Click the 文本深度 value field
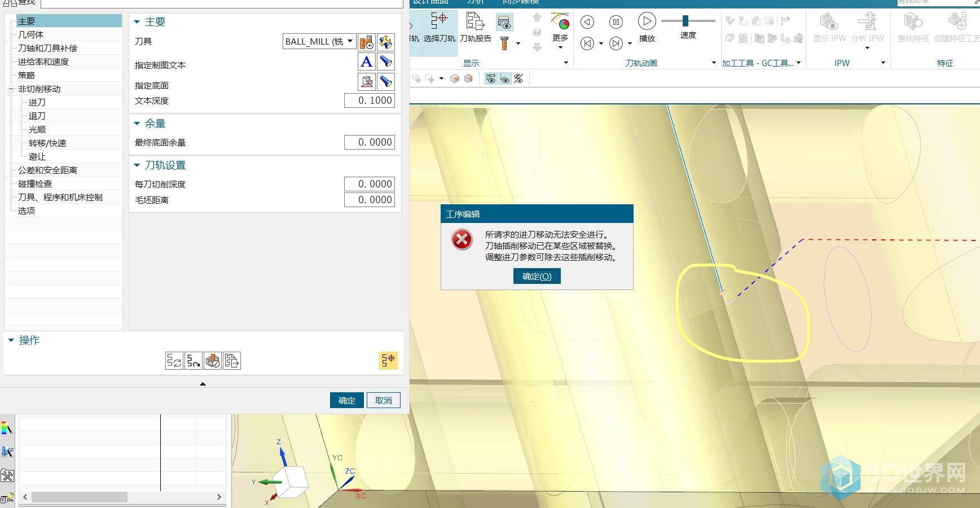Screen dimensions: 980x508 tap(370, 100)
